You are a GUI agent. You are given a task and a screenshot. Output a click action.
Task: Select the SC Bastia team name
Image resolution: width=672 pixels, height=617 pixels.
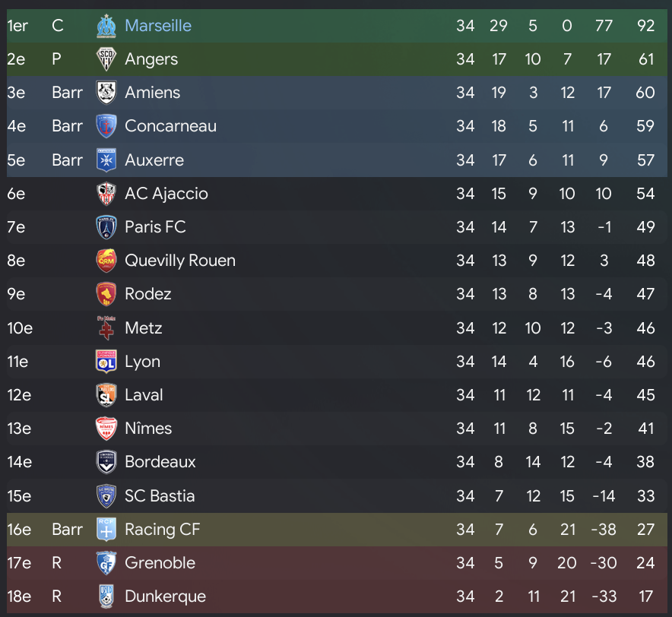pos(160,496)
